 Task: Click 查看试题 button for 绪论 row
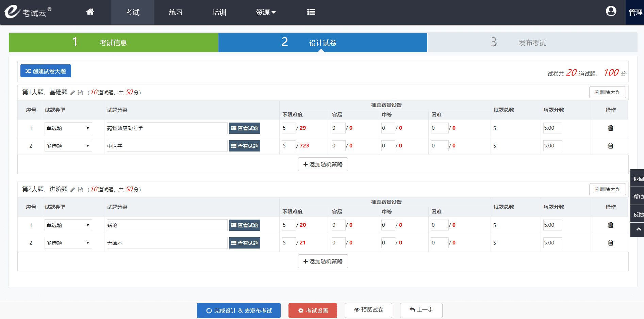pyautogui.click(x=244, y=225)
